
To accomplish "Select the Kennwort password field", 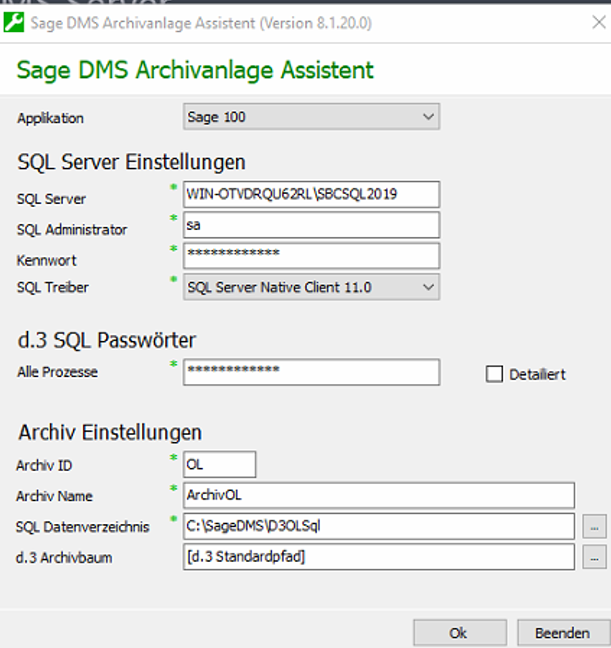I will click(311, 256).
